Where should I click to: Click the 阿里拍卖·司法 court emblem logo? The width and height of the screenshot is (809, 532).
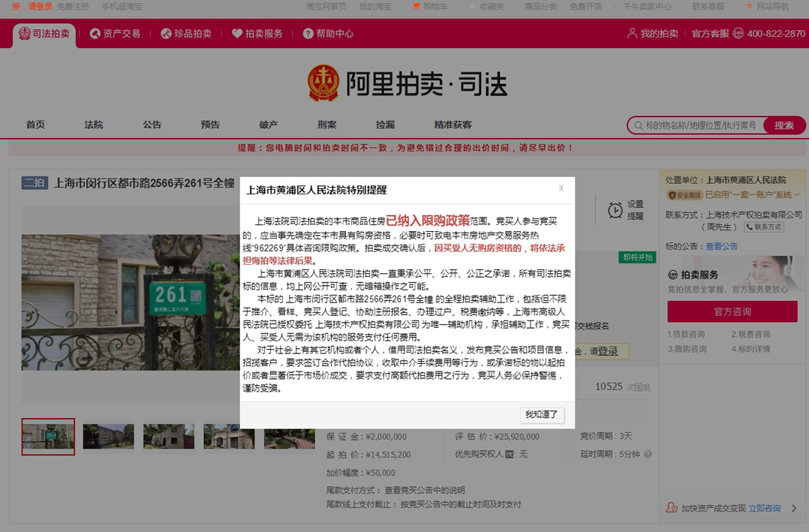pyautogui.click(x=323, y=83)
